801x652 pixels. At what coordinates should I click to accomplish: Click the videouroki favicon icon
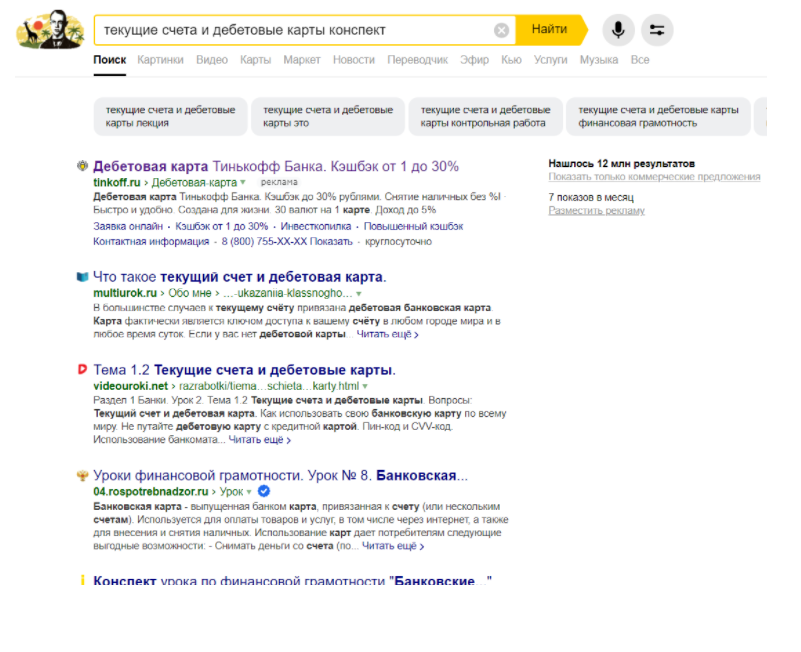pyautogui.click(x=82, y=369)
